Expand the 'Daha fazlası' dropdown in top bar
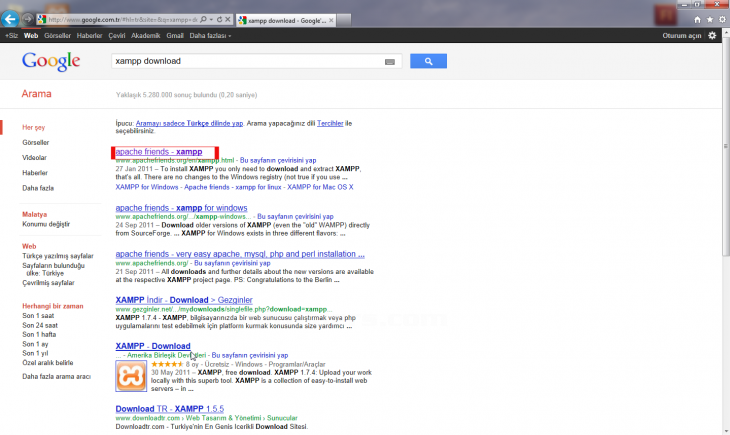The width and height of the screenshot is (730, 435). coord(208,35)
